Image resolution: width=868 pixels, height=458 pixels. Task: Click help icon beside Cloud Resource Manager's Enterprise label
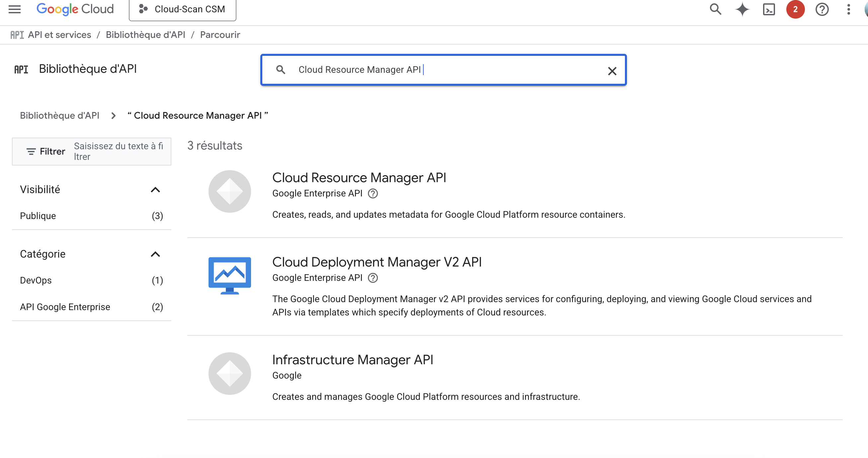pos(373,193)
